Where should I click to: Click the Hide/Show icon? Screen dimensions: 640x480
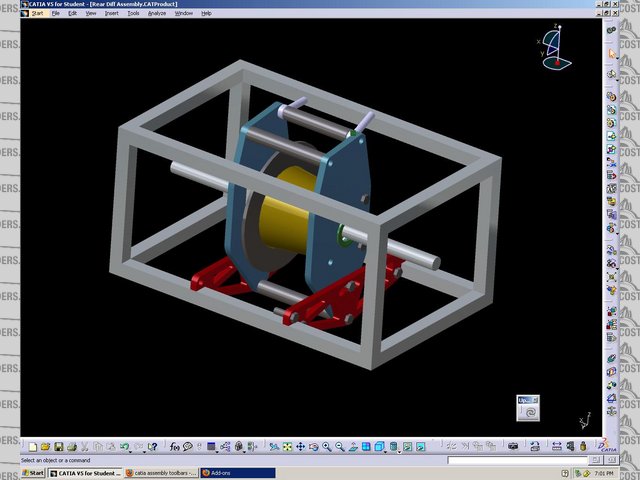click(x=407, y=447)
